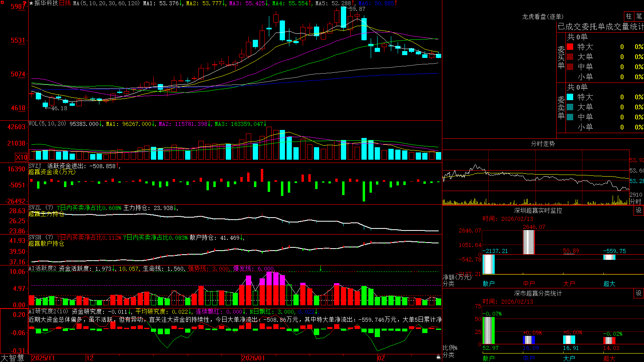Screen dimensions: 644x362
Task: Click the red 特大 buy-order color swatch
Action: pyautogui.click(x=570, y=47)
